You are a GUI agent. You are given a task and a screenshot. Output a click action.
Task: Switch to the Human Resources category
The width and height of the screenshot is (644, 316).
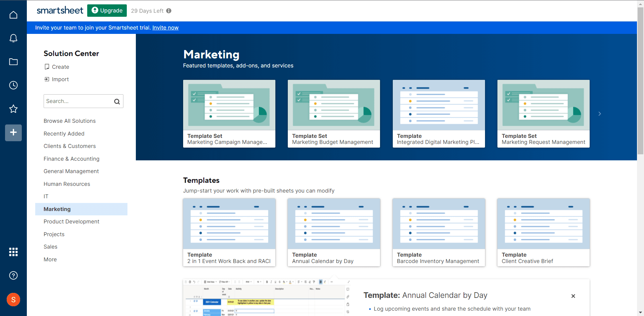pyautogui.click(x=67, y=184)
